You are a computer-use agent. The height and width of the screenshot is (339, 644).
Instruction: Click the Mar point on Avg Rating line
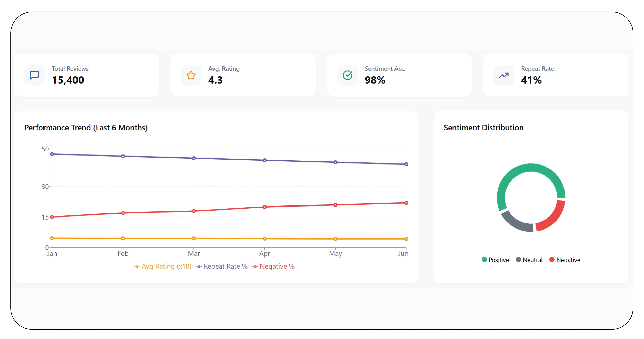[194, 238]
